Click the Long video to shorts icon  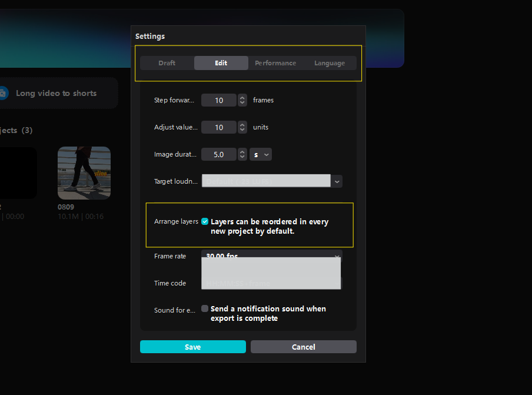[3, 93]
